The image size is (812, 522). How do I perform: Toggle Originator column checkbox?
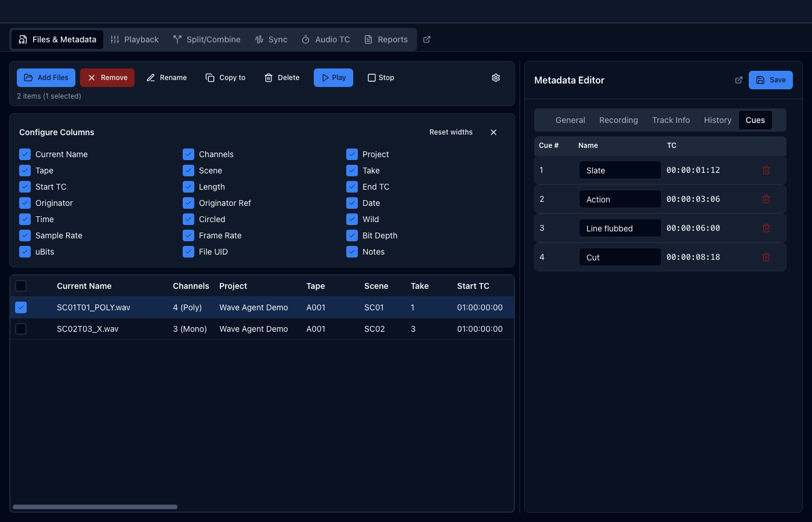(25, 203)
